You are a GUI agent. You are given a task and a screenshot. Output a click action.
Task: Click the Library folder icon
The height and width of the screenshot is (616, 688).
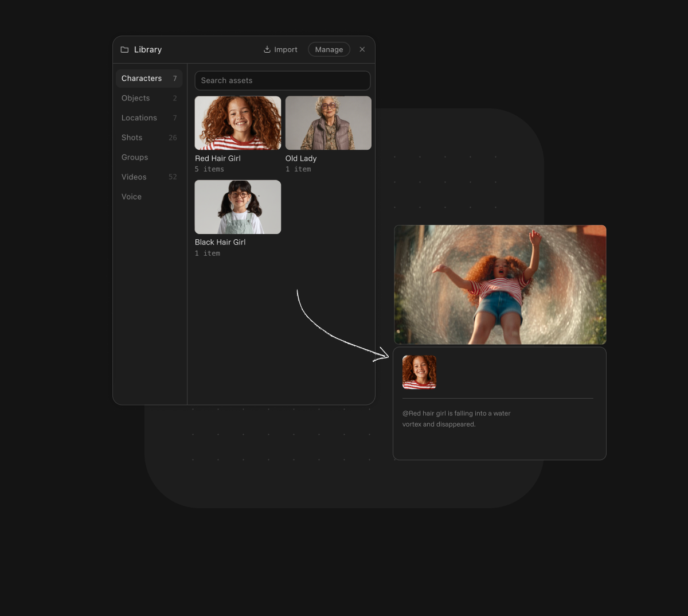point(124,50)
